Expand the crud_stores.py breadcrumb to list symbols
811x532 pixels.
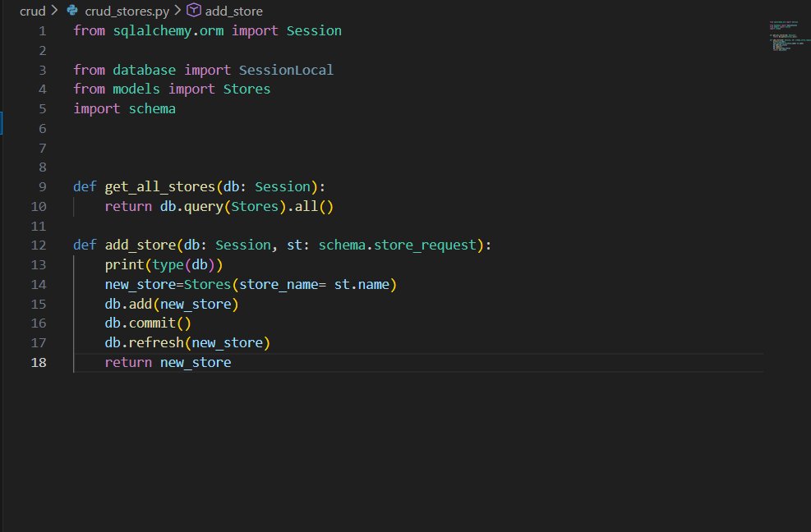[128, 11]
